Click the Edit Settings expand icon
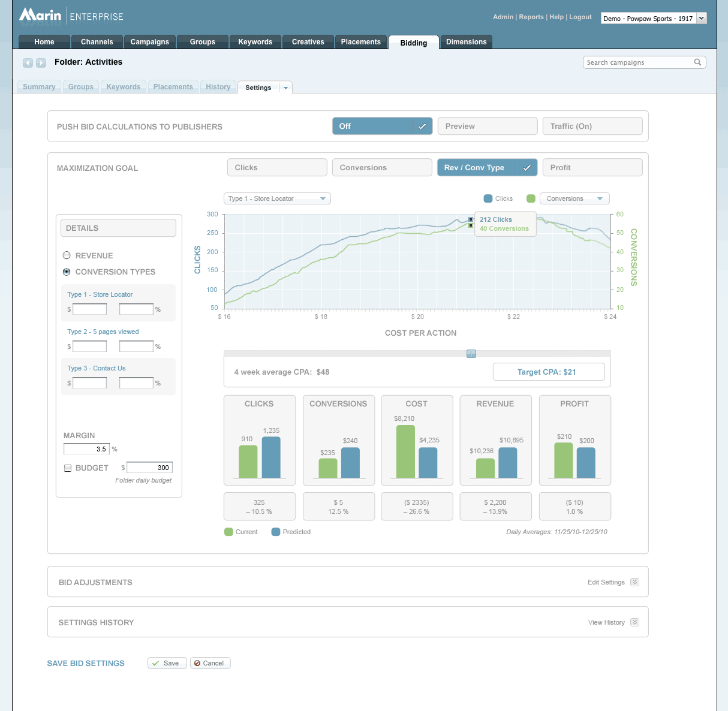728x711 pixels. click(x=634, y=582)
